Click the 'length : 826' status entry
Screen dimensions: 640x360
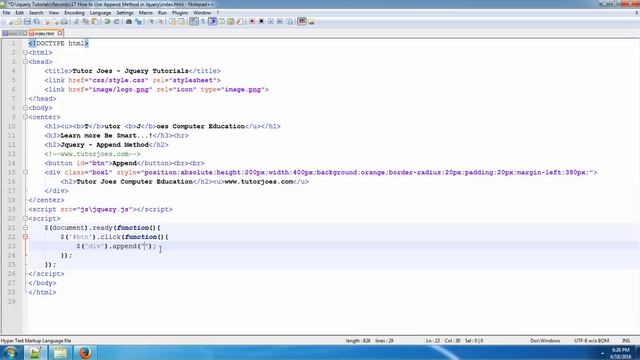click(x=358, y=340)
